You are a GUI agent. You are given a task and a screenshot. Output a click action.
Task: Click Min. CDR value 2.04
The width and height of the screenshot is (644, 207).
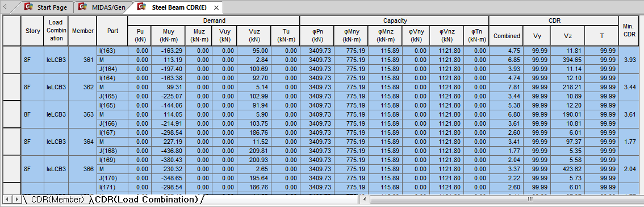(629, 169)
